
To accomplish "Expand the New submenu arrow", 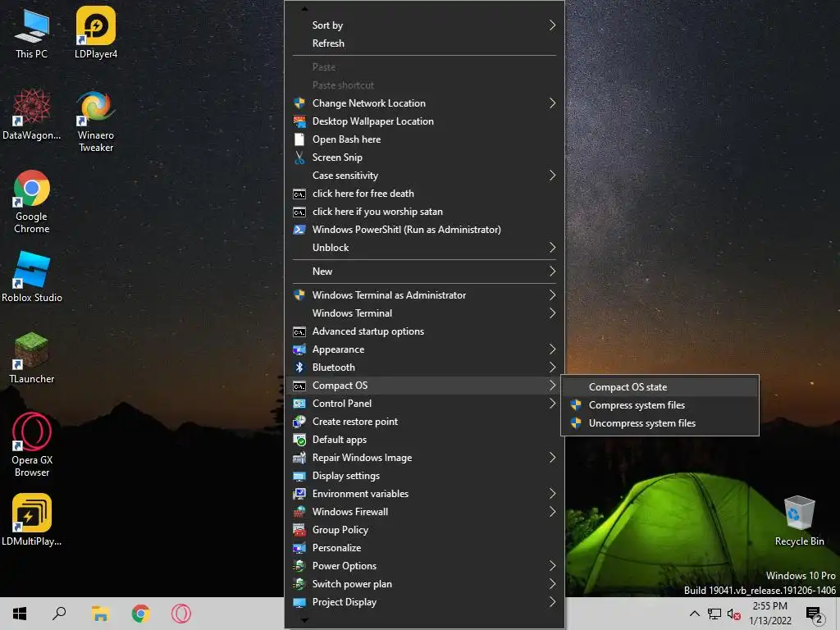I will tap(552, 272).
